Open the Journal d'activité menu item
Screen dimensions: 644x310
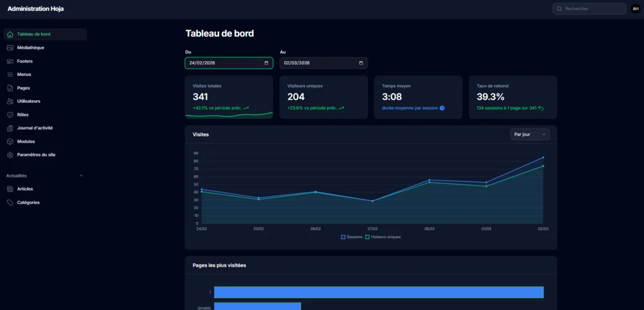(35, 128)
